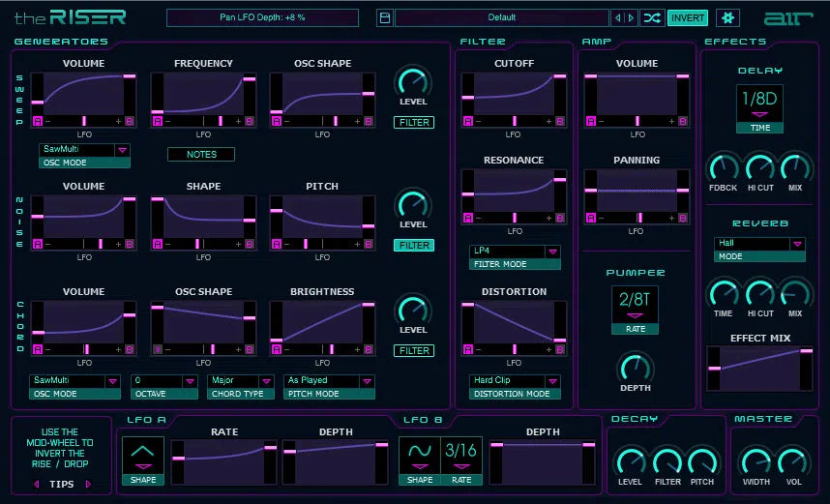
Task: Open settings with the gear icon
Action: tap(727, 17)
